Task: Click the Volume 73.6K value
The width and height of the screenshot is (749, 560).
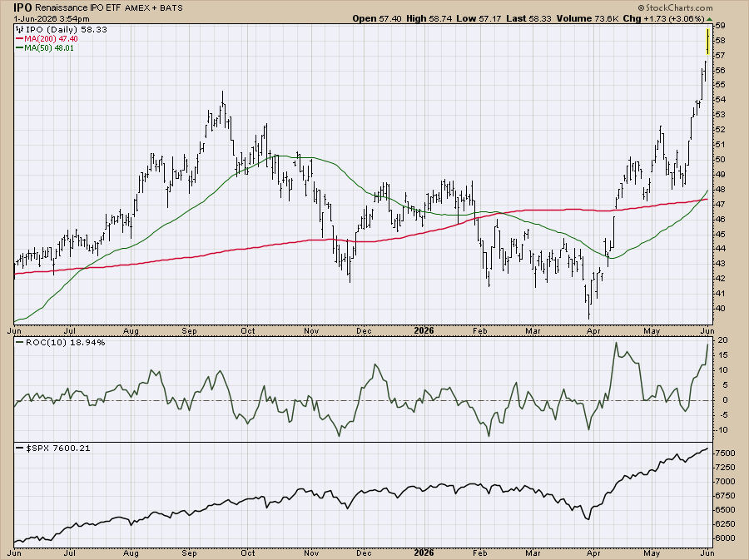Action: pos(588,18)
